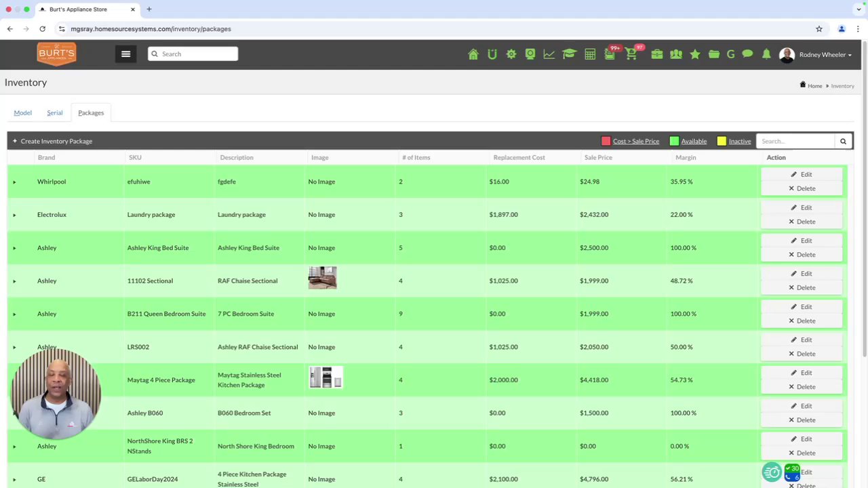Viewport: 868px width, 488px height.
Task: Filter by Available legend link
Action: [x=694, y=141]
